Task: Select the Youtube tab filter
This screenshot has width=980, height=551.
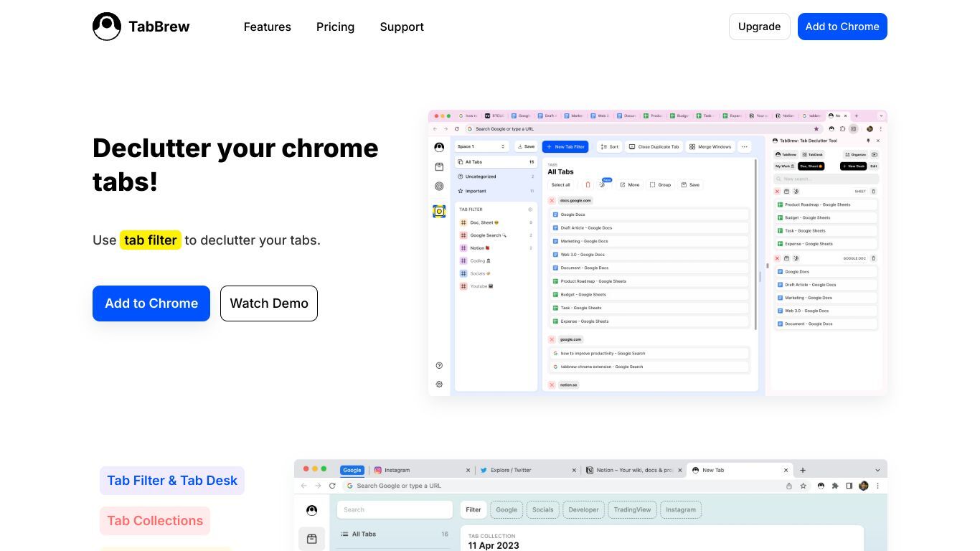Action: [496, 286]
